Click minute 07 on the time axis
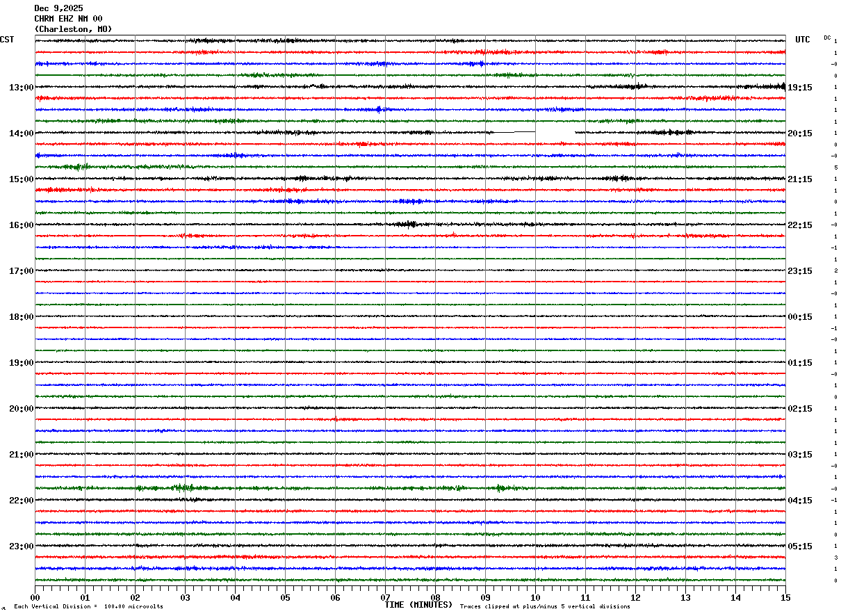Viewport: 841px width, 616px height. coord(385,597)
